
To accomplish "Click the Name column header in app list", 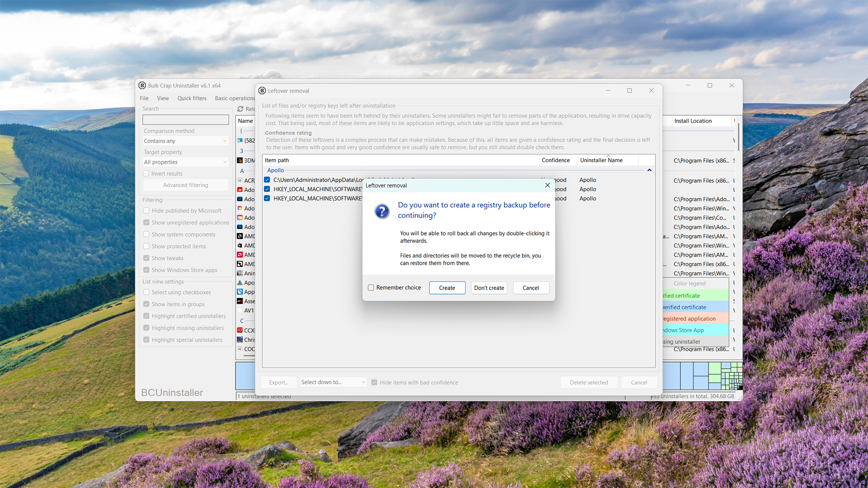I will [245, 121].
